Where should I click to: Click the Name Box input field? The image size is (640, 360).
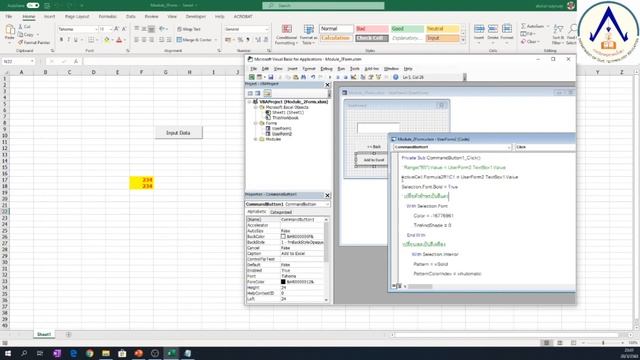(x=18, y=61)
